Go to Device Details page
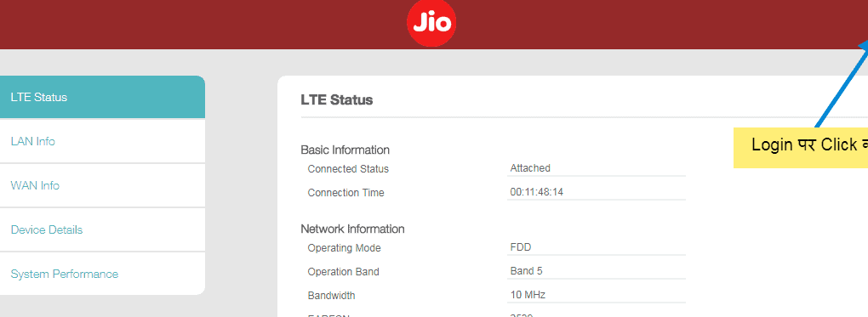This screenshot has width=868, height=317. coord(102,229)
